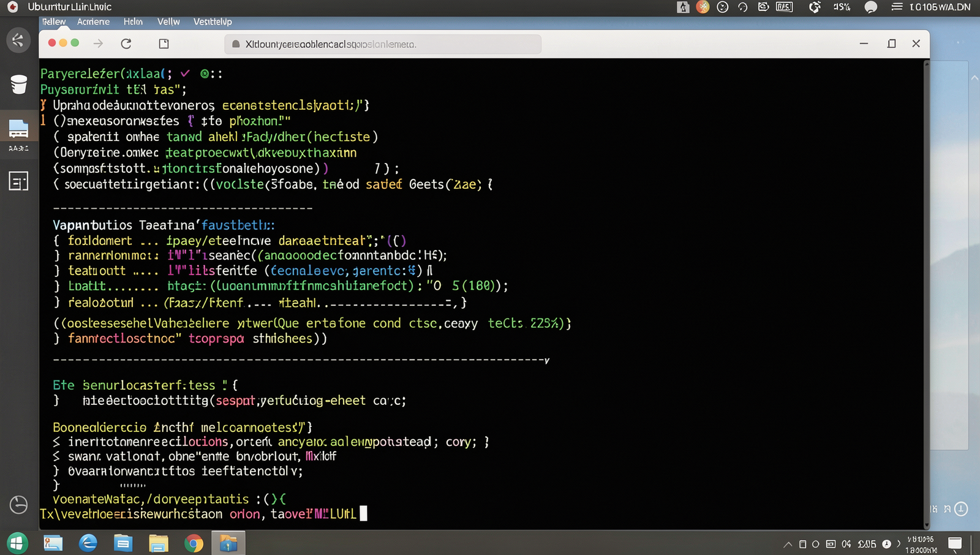Open the Chrome icon in taskbar
The height and width of the screenshot is (555, 980).
pos(194,543)
